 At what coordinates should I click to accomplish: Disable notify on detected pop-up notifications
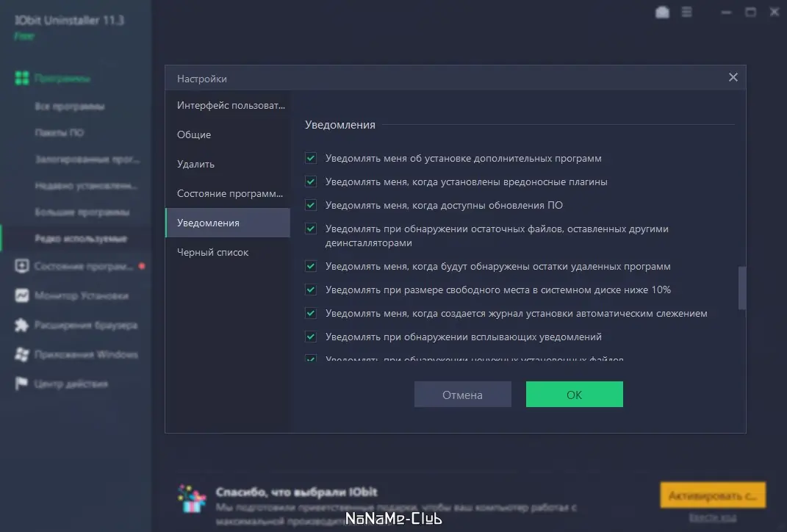[311, 337]
